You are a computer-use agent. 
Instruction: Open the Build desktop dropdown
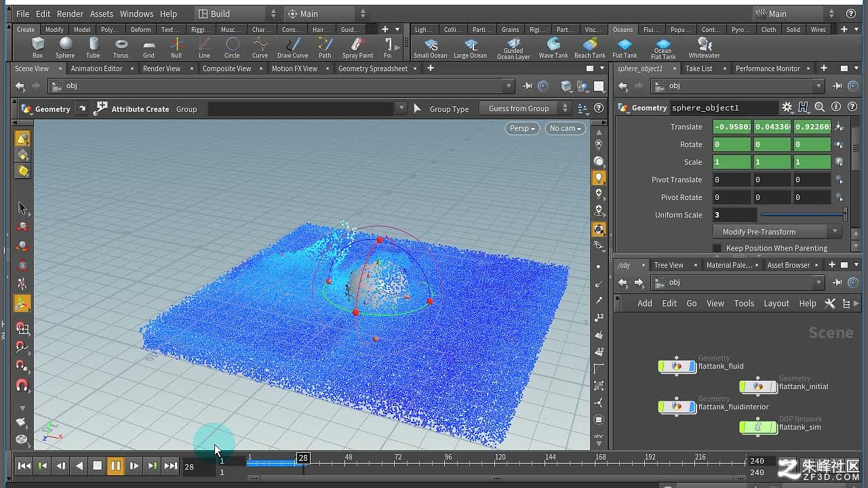pyautogui.click(x=237, y=14)
